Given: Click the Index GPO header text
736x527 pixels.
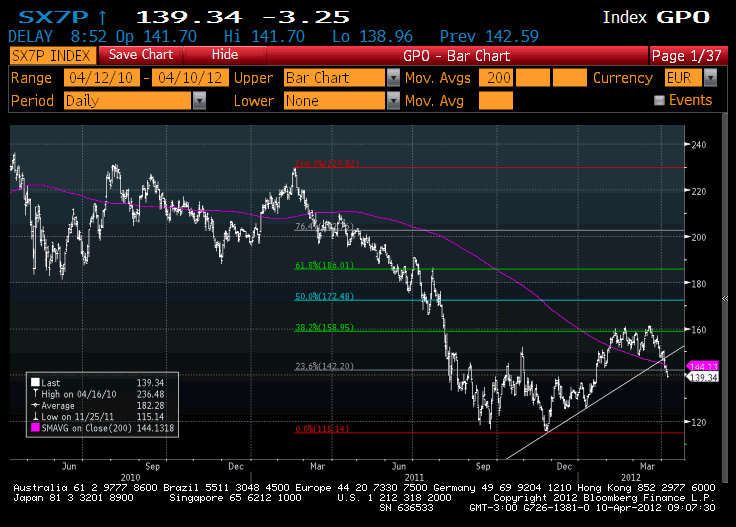Looking at the screenshot, I should click(x=656, y=17).
